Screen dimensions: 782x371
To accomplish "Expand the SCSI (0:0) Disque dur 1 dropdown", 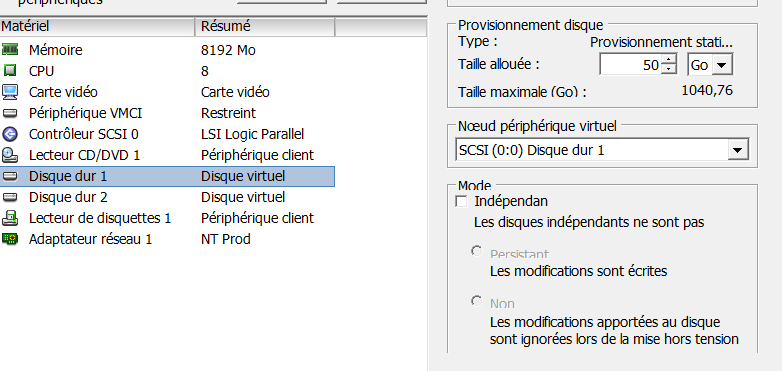I will (738, 150).
